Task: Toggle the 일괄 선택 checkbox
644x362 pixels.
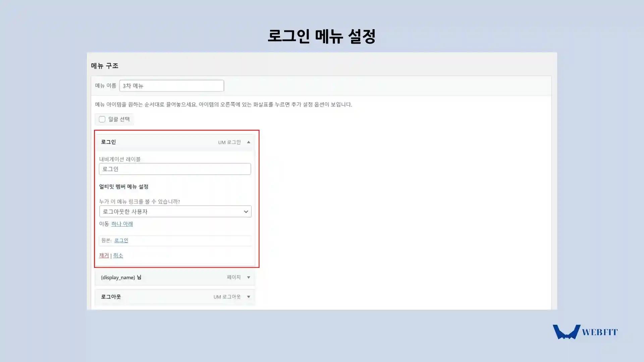Action: [102, 119]
